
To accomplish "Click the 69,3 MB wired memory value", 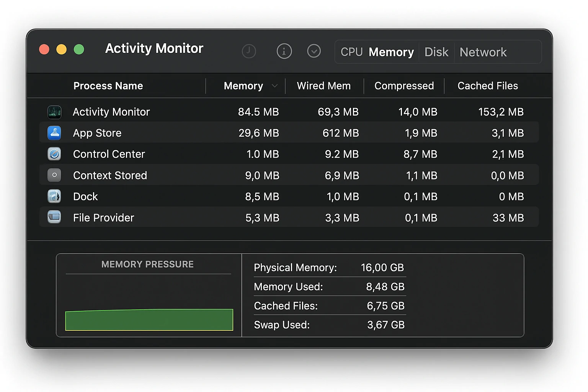I will (x=338, y=112).
